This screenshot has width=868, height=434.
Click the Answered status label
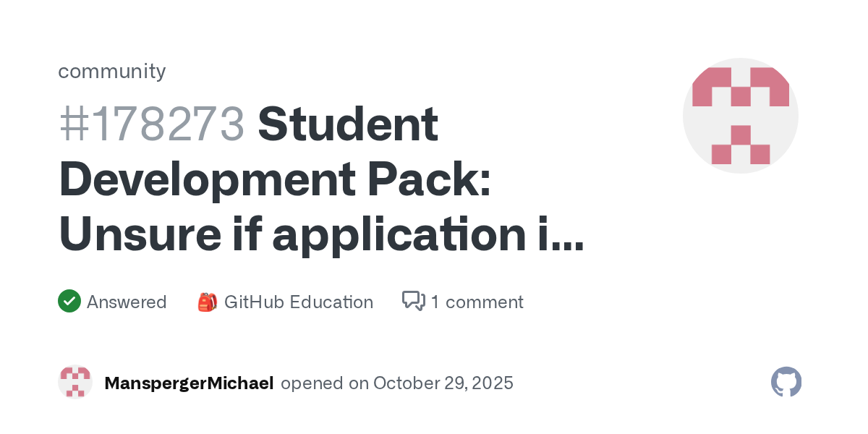click(127, 302)
